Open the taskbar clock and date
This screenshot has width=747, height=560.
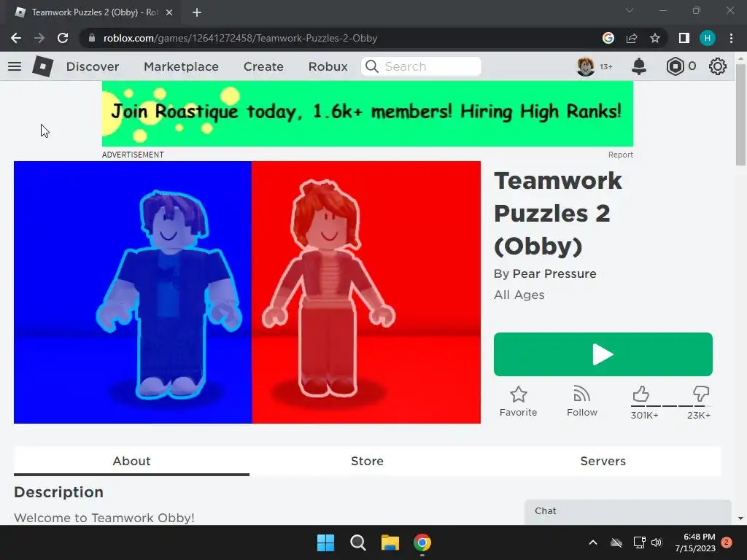(x=695, y=542)
